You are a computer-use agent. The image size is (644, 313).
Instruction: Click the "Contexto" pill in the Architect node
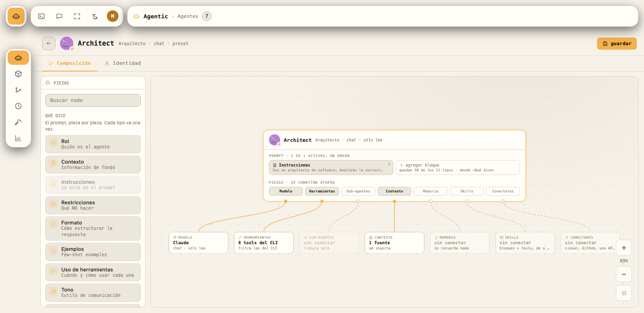(394, 191)
